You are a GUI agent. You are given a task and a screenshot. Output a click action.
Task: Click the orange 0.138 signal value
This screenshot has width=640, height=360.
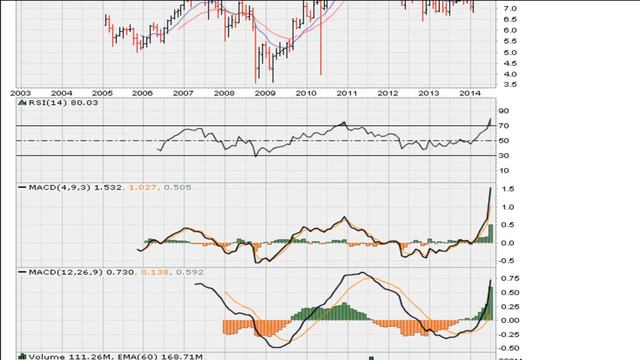point(155,272)
